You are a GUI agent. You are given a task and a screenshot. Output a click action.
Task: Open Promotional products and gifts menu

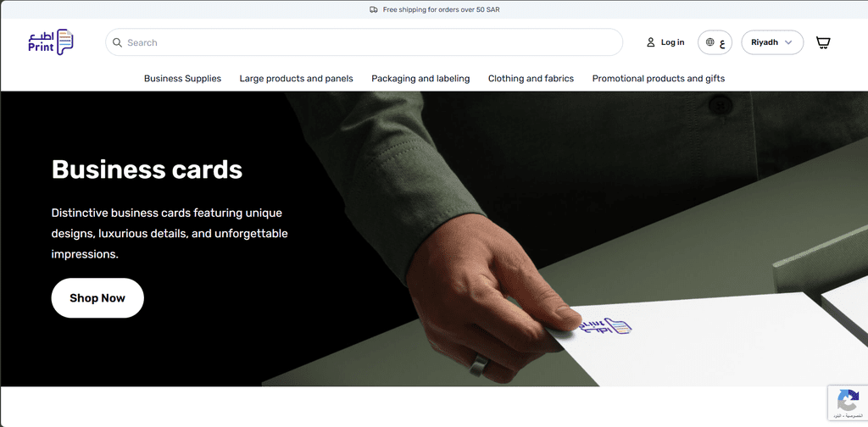658,79
